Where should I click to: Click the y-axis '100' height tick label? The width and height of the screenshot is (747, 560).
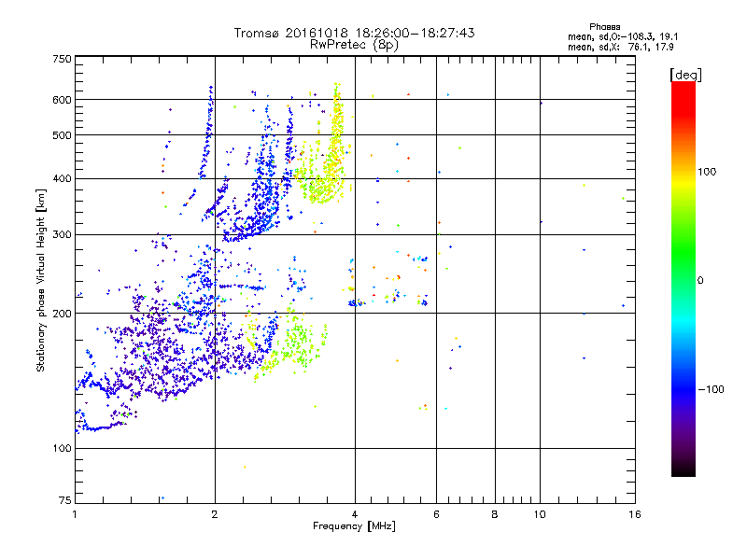click(x=62, y=449)
